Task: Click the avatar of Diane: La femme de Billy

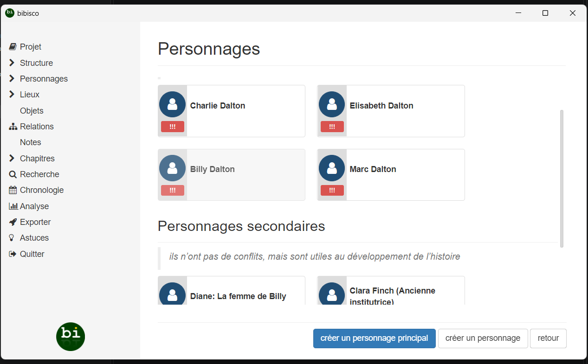Action: (x=172, y=294)
